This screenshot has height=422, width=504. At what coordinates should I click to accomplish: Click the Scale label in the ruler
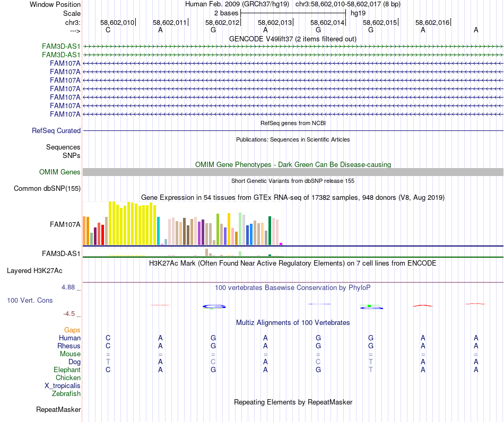click(x=72, y=13)
